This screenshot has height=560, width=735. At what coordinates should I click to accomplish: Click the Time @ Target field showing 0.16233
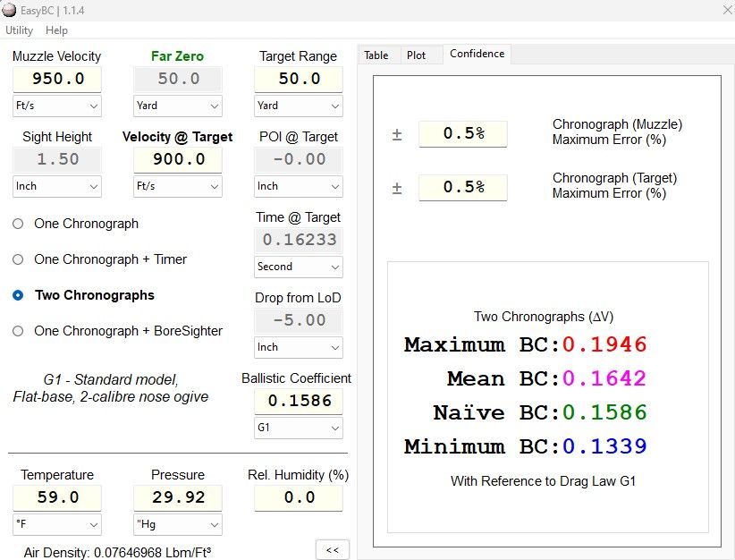pos(299,240)
